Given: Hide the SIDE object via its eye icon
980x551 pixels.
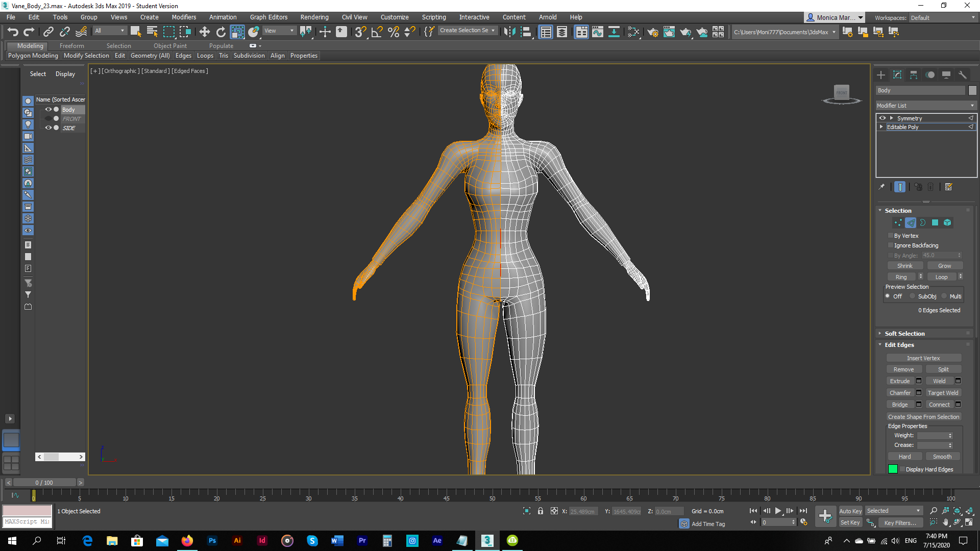Looking at the screenshot, I should [48, 128].
